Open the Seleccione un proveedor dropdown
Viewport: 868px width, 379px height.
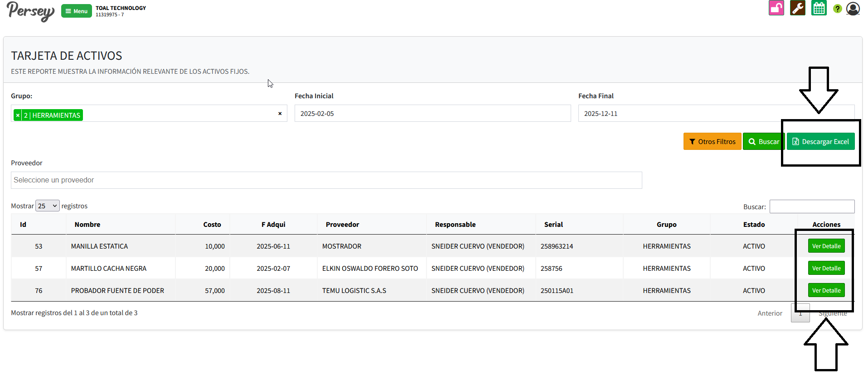(x=326, y=180)
